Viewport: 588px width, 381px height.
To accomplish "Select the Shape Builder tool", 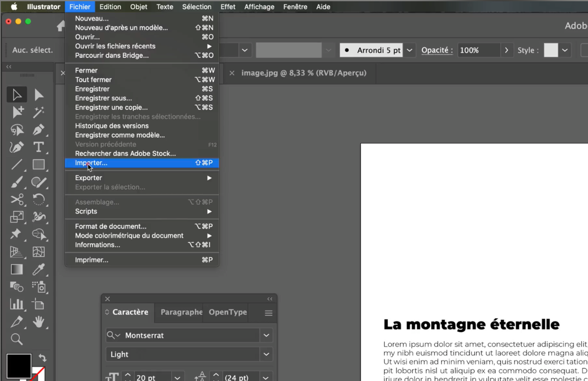I will (39, 234).
